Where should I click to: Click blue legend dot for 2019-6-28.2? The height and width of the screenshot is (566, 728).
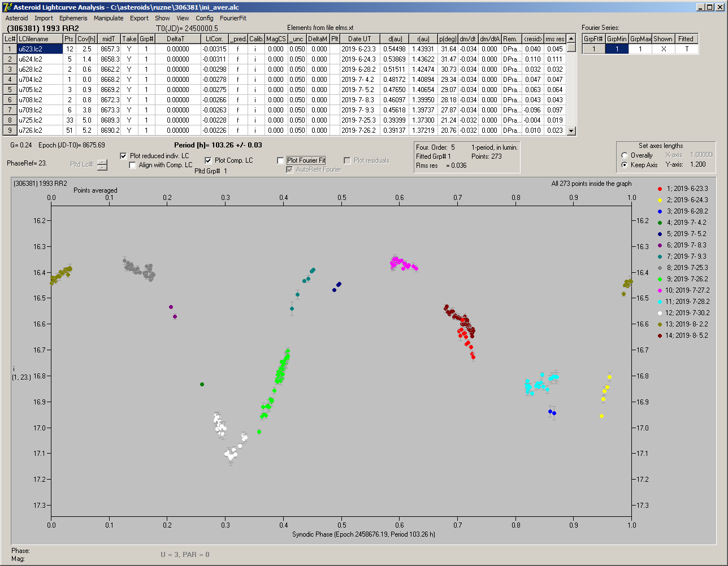click(x=659, y=211)
